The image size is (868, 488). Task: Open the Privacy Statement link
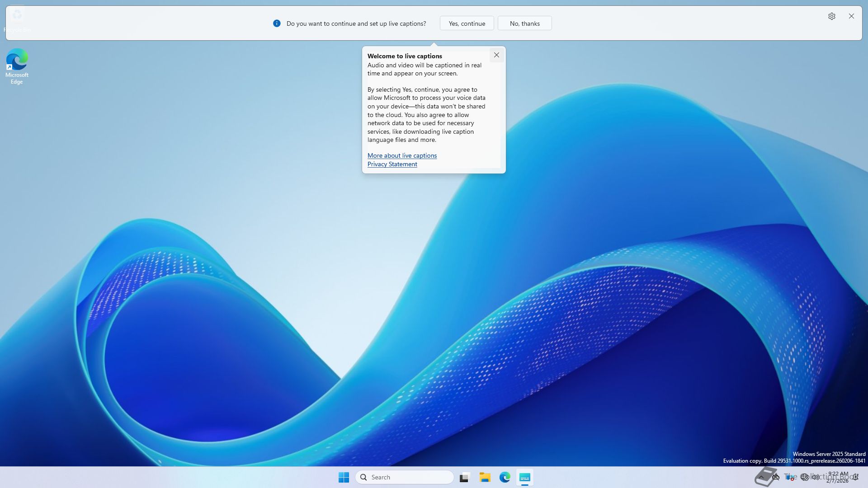tap(392, 164)
